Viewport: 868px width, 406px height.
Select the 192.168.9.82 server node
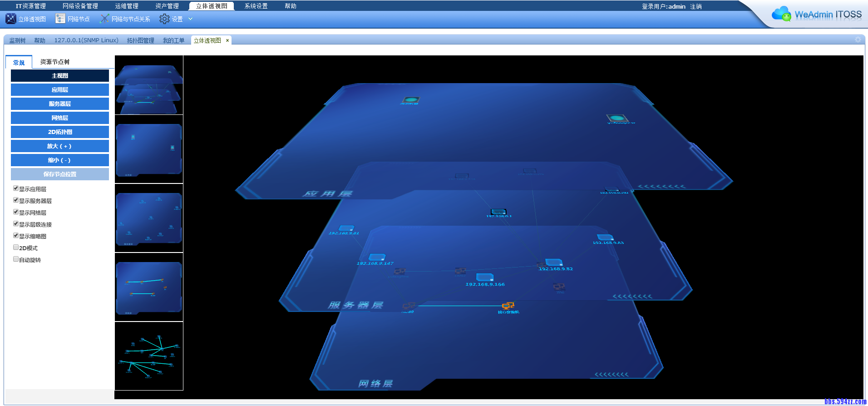554,262
